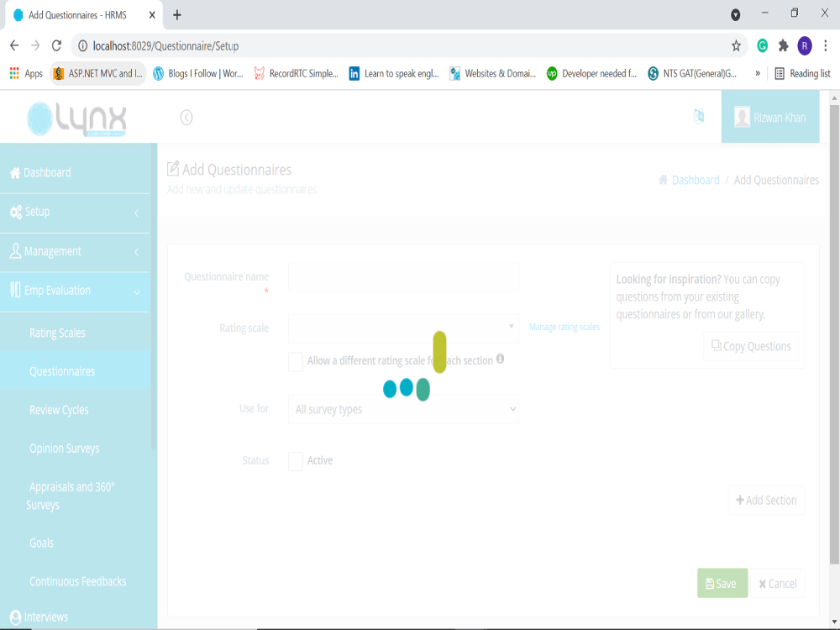Open Rizwan Khan user menu
The image size is (840, 630).
[769, 117]
